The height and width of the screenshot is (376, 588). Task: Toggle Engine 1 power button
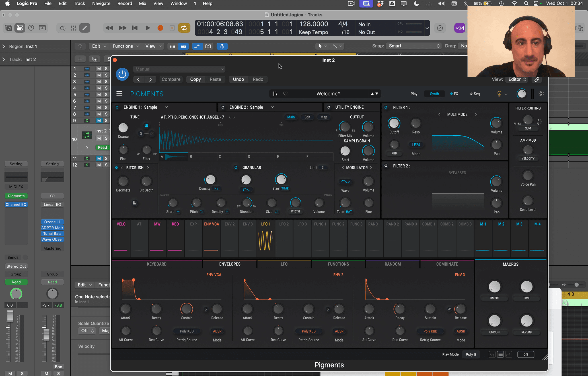[x=117, y=107]
